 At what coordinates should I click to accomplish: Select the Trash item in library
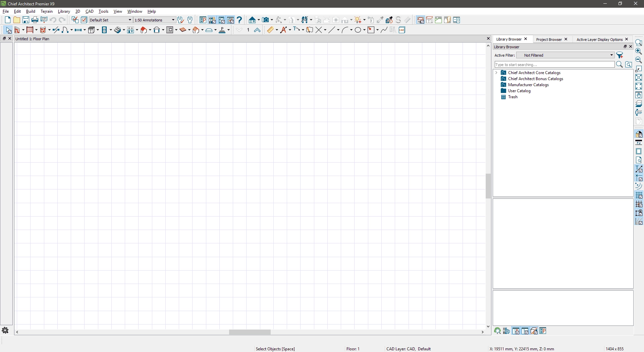click(x=513, y=97)
